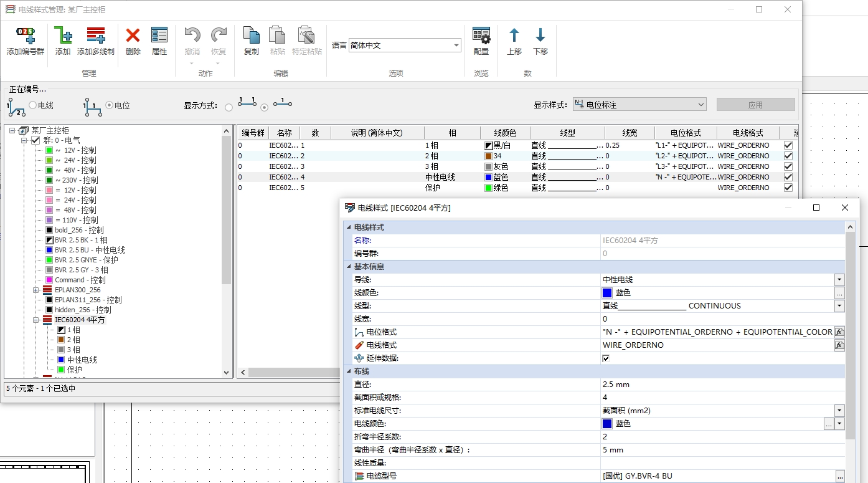The image size is (868, 483).
Task: Click the 线颜色 column header
Action: coord(504,133)
